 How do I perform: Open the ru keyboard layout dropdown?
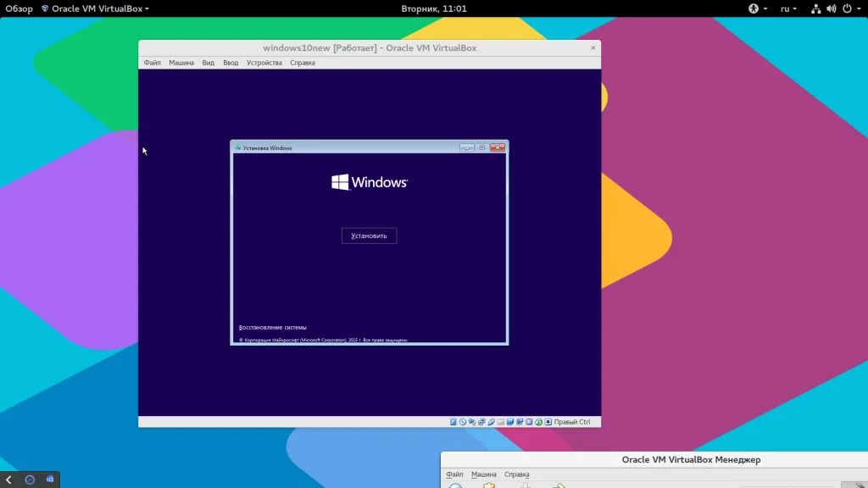coord(788,8)
